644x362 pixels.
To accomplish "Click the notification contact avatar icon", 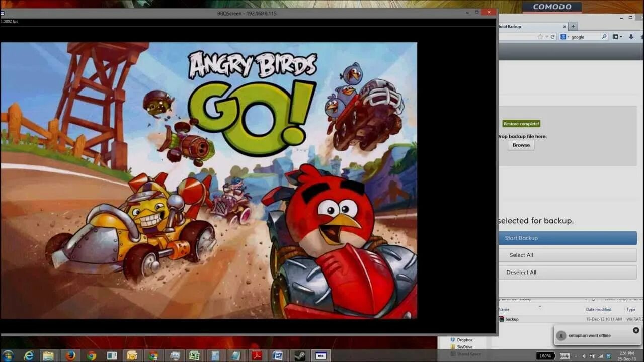I will pos(561,335).
